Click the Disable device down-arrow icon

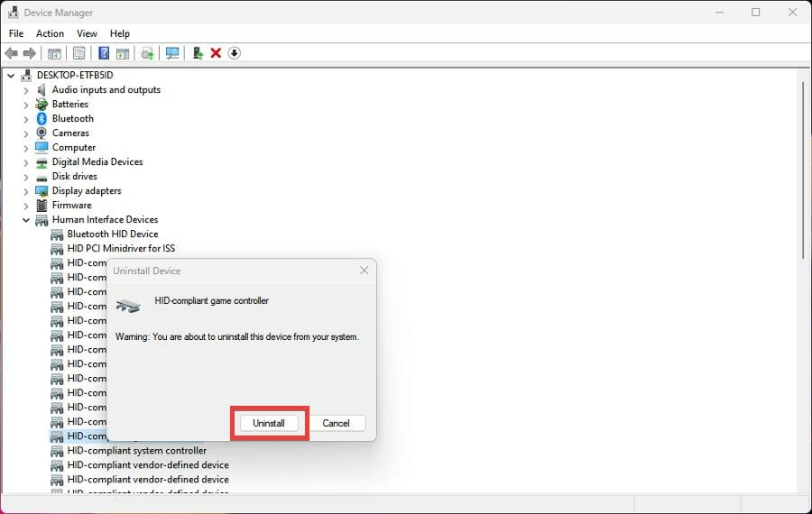click(234, 53)
